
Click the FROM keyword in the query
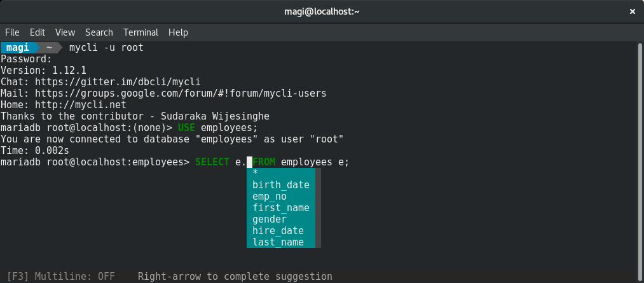(x=264, y=162)
